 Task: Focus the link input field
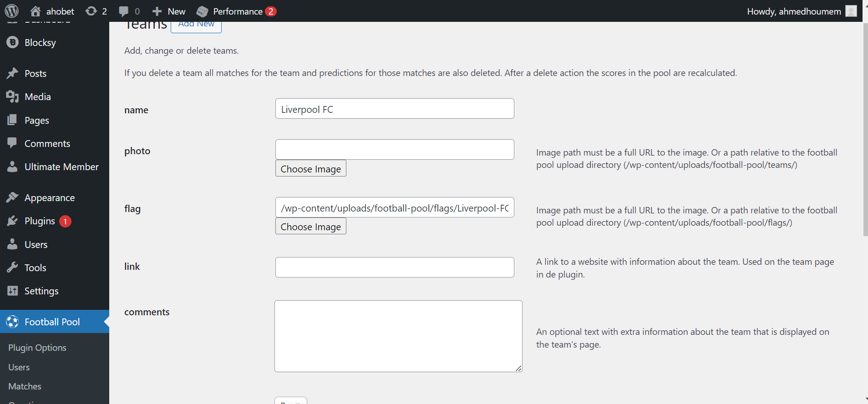tap(395, 268)
